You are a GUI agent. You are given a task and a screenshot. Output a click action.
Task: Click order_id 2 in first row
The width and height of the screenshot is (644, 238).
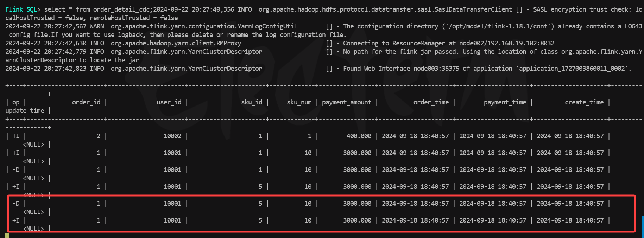point(99,136)
